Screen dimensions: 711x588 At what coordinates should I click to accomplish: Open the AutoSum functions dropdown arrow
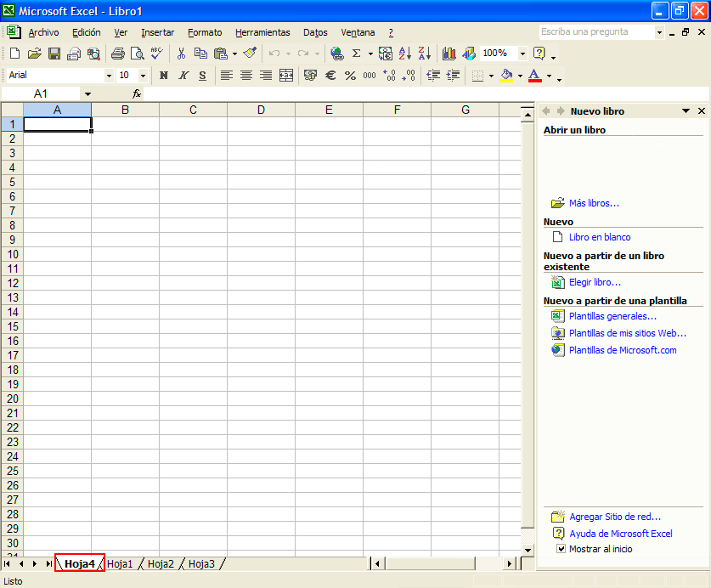[x=370, y=54]
